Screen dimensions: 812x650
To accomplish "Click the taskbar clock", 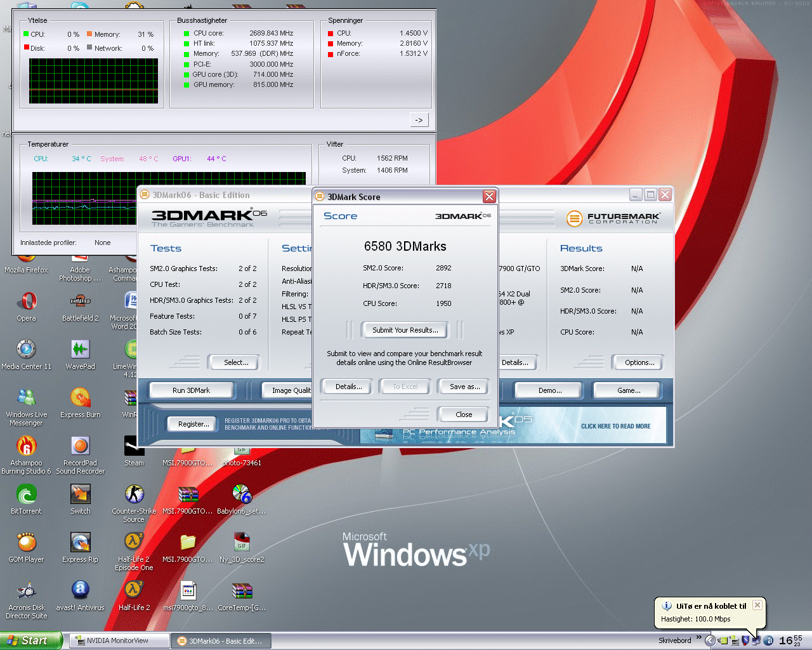I will coord(790,640).
